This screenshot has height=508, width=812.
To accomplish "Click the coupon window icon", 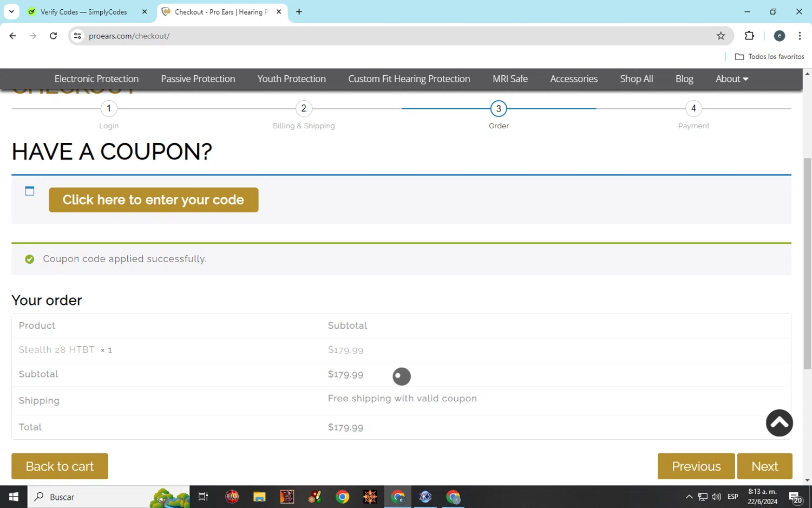I will [x=30, y=191].
